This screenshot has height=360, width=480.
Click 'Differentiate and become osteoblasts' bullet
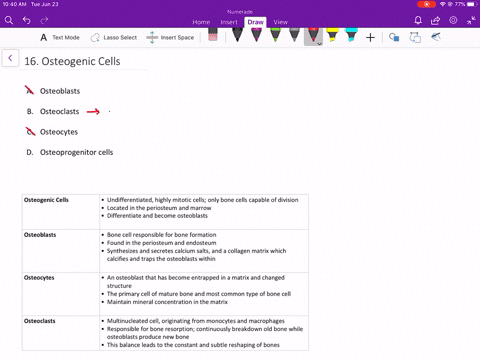tap(157, 216)
